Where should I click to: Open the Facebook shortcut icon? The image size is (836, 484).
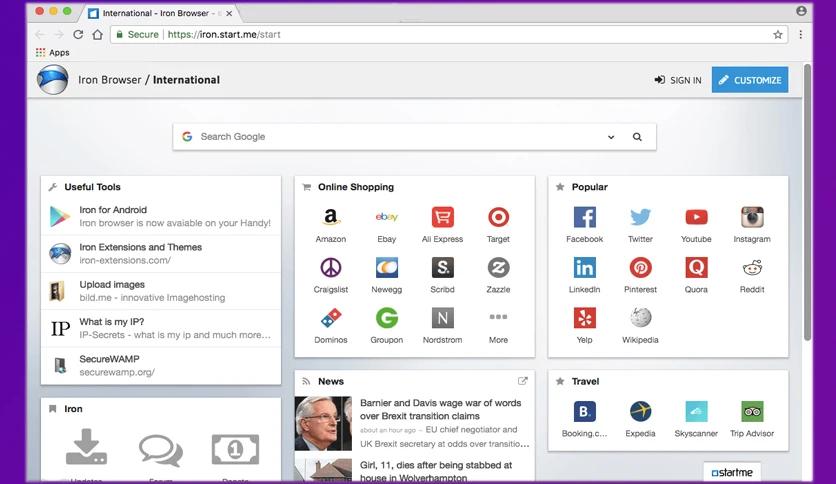click(x=584, y=217)
